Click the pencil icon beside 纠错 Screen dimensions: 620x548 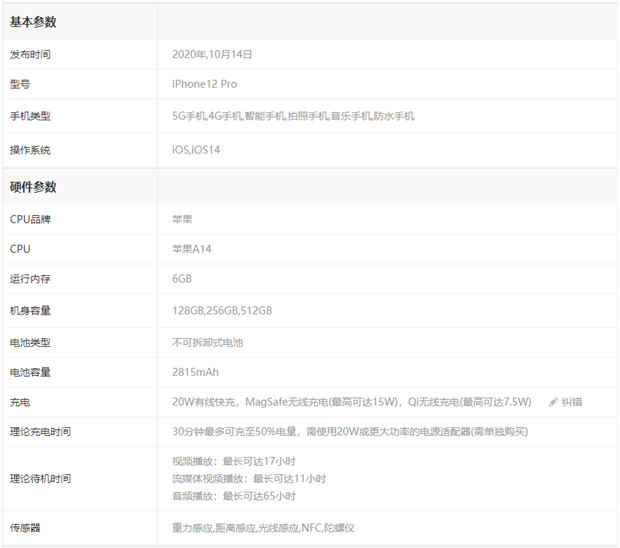[x=553, y=402]
